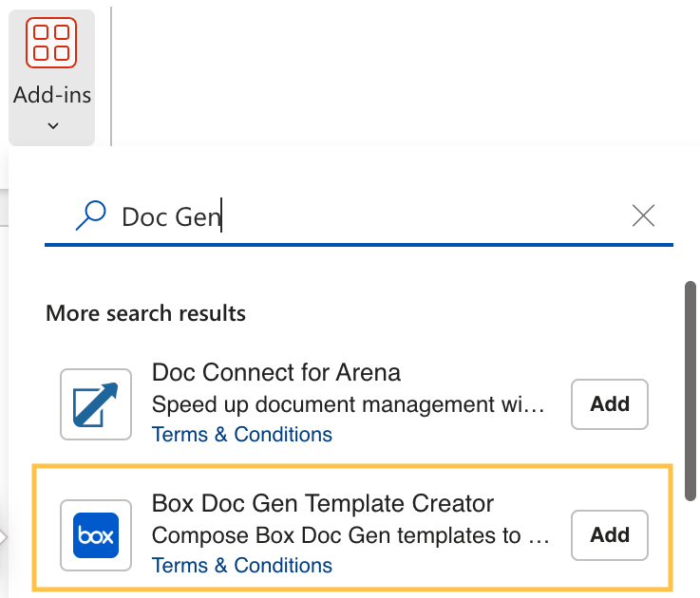Screen dimensions: 700x598
Task: Click the magnifying glass search icon
Action: click(x=90, y=216)
